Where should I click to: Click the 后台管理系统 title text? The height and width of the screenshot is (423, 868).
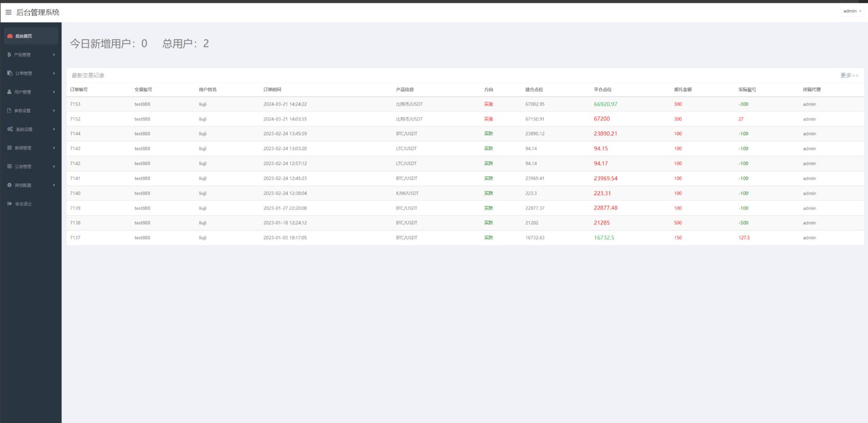[38, 12]
